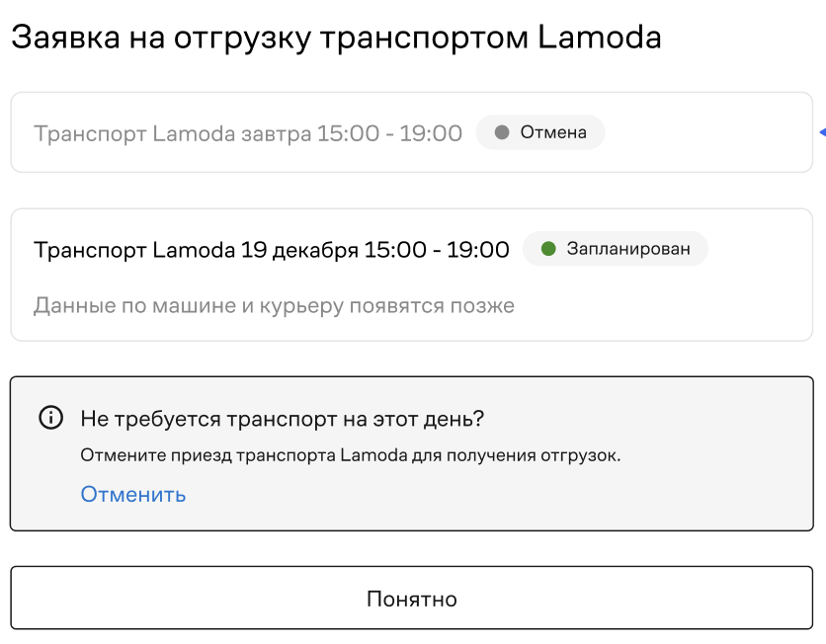This screenshot has height=644, width=826.
Task: Click text "Транспорт Lamoda завтра 15:00 - 19:00"
Action: 248,133
